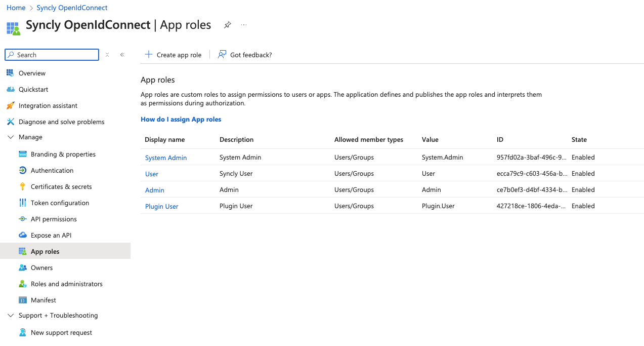Click the ID column header
This screenshot has width=644, height=346.
[500, 139]
